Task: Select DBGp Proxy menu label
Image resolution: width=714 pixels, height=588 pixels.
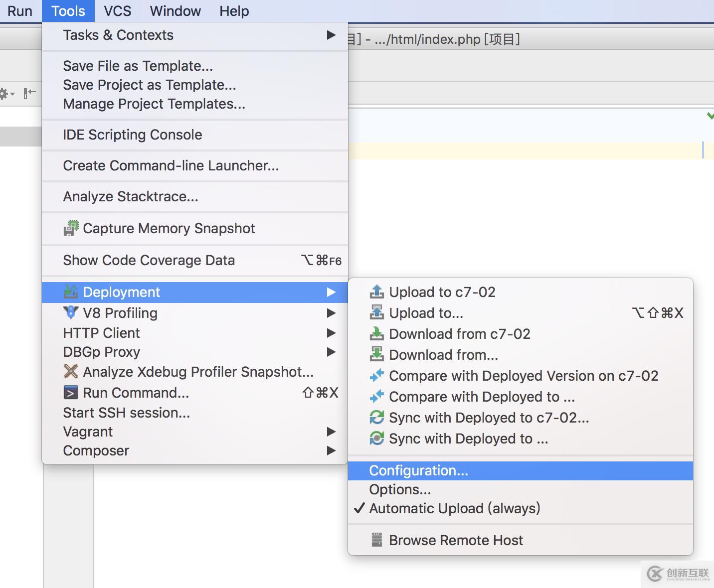Action: click(x=101, y=352)
